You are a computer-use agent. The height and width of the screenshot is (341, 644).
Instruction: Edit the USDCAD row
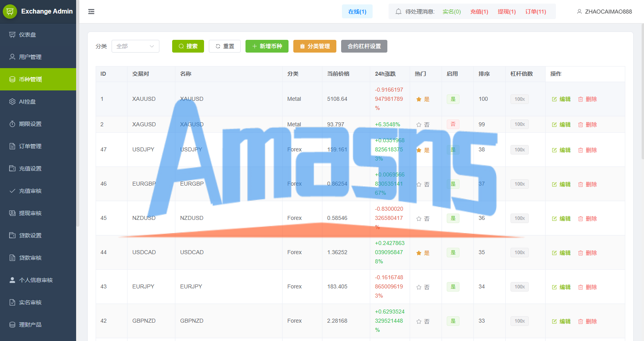coord(561,253)
